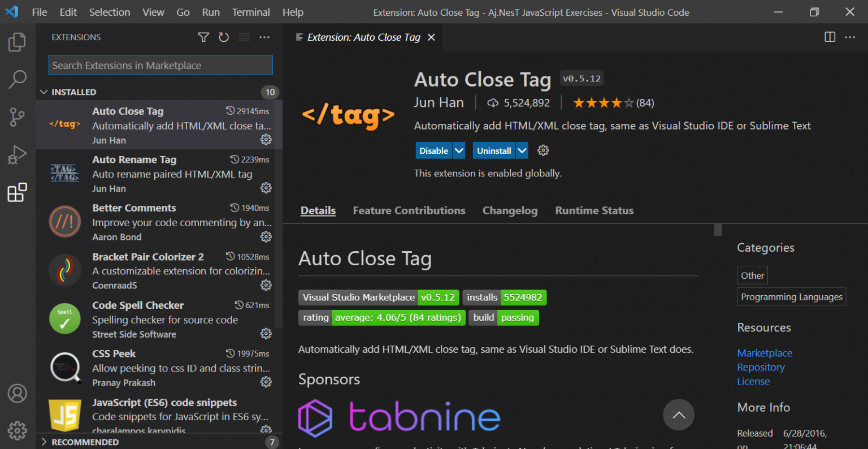868x449 pixels.
Task: Open manage gear for Auto Rename Tag
Action: [266, 188]
